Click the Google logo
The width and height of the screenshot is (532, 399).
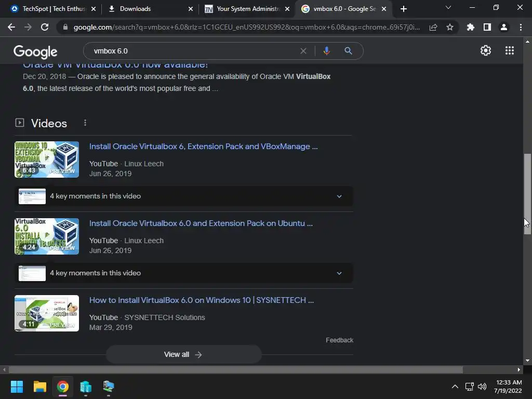35,51
